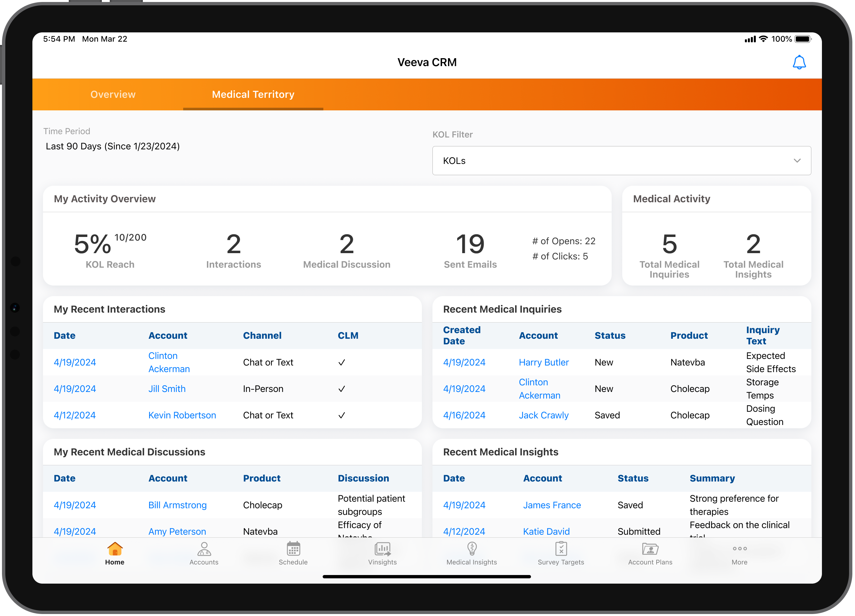This screenshot has width=855, height=616.
Task: Open the KOLs filter combo box
Action: (621, 161)
